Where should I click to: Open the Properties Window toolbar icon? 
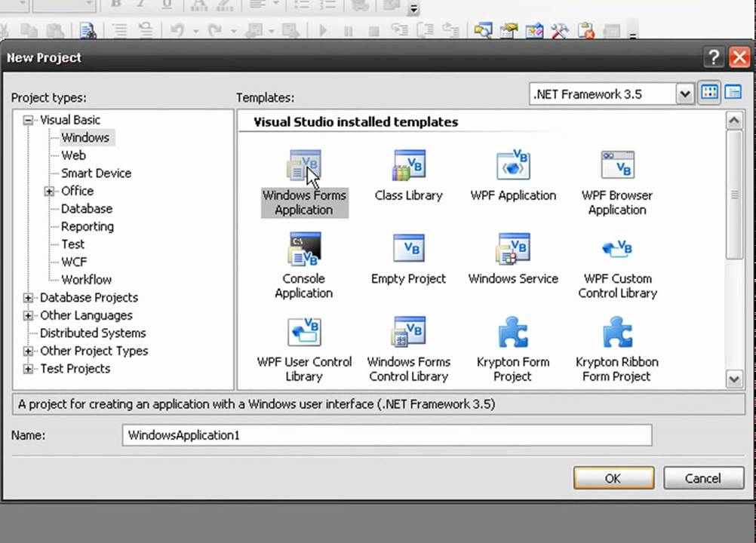coord(509,32)
